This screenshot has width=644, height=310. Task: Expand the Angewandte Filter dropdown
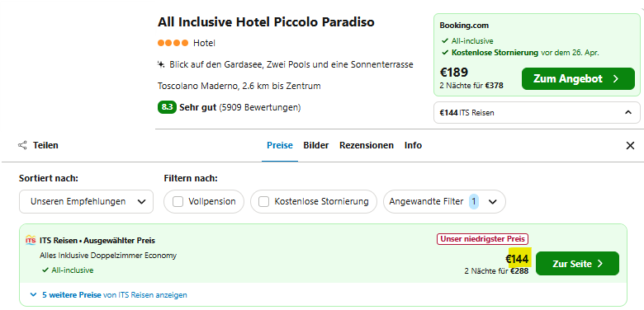coord(444,201)
